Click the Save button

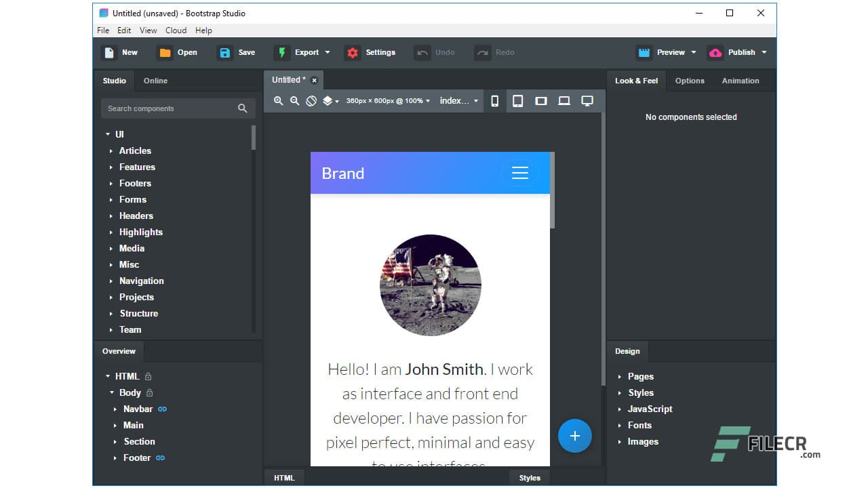[237, 52]
